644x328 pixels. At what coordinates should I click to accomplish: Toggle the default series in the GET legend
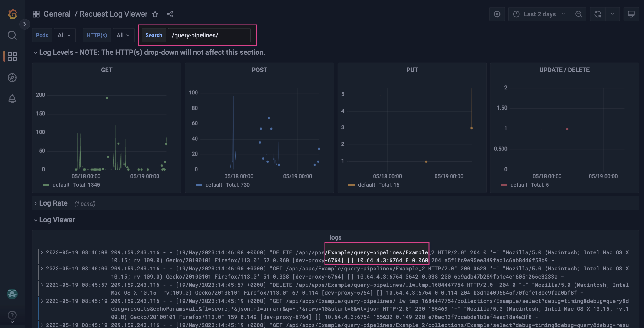(x=62, y=185)
